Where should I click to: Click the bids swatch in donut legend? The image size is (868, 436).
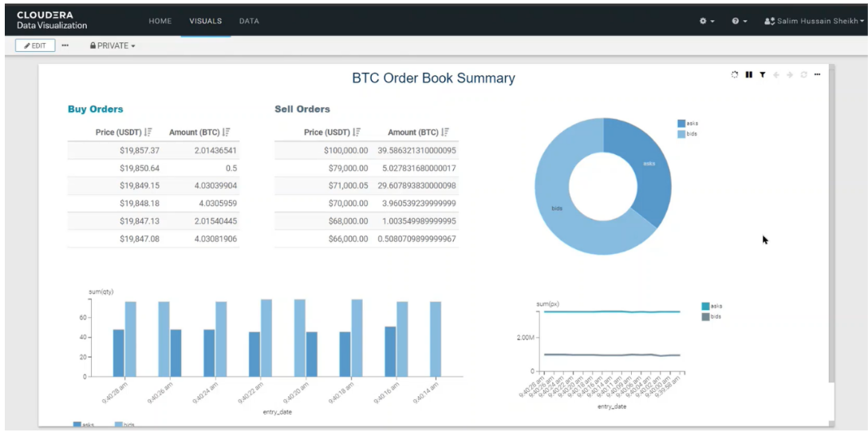tap(681, 134)
